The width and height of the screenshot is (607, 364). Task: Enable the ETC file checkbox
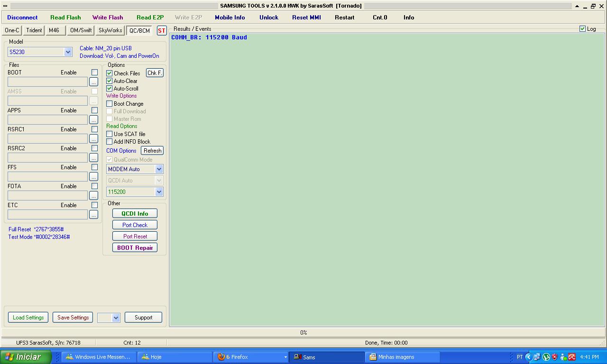tap(94, 205)
